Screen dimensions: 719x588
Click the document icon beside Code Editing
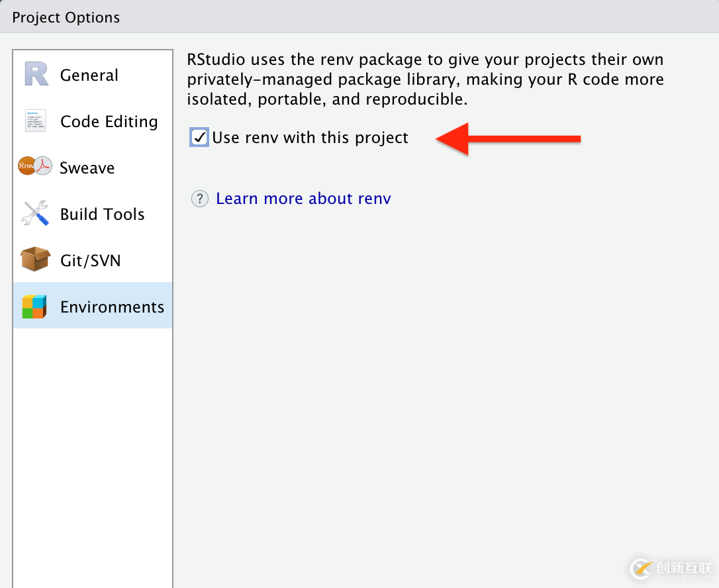pos(36,121)
